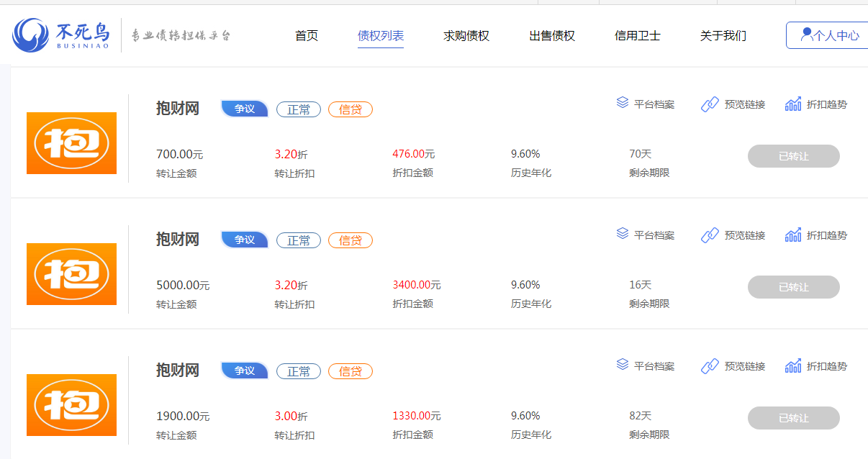Click the 82天 remaining term
Image resolution: width=868 pixels, height=459 pixels.
(640, 416)
